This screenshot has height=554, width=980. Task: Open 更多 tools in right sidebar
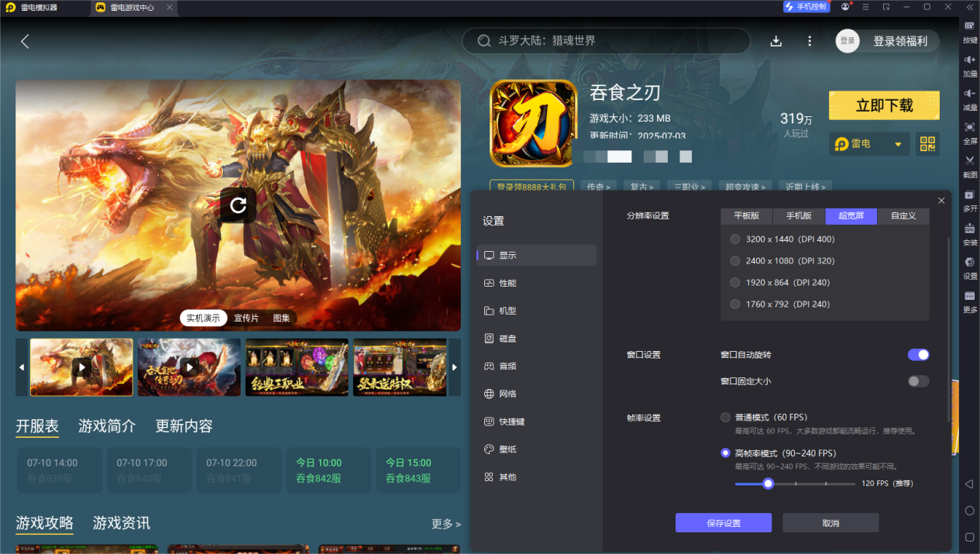(x=970, y=301)
